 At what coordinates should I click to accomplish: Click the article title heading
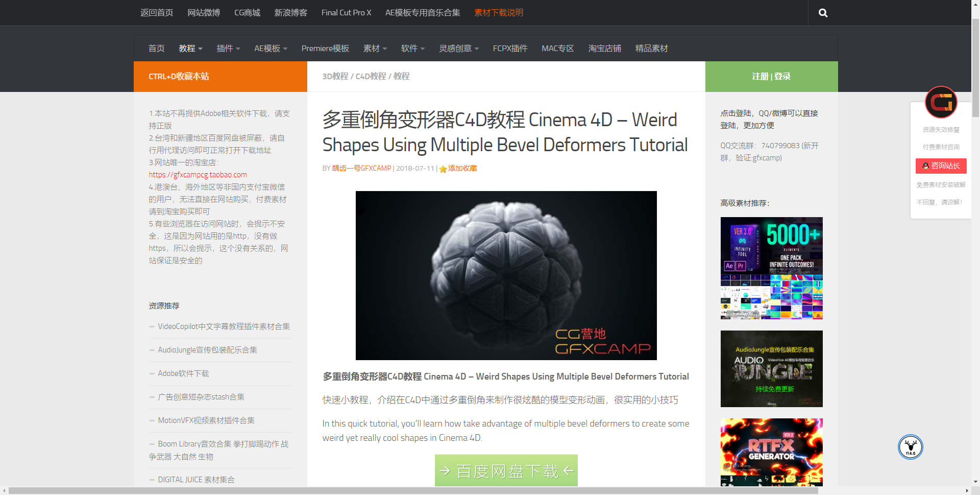[x=505, y=132]
